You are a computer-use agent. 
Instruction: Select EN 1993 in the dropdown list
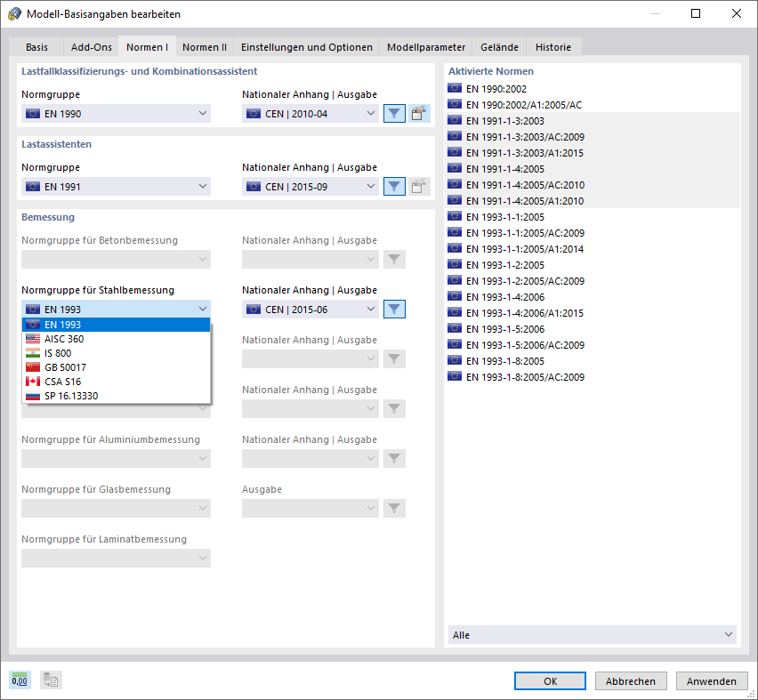pos(116,325)
